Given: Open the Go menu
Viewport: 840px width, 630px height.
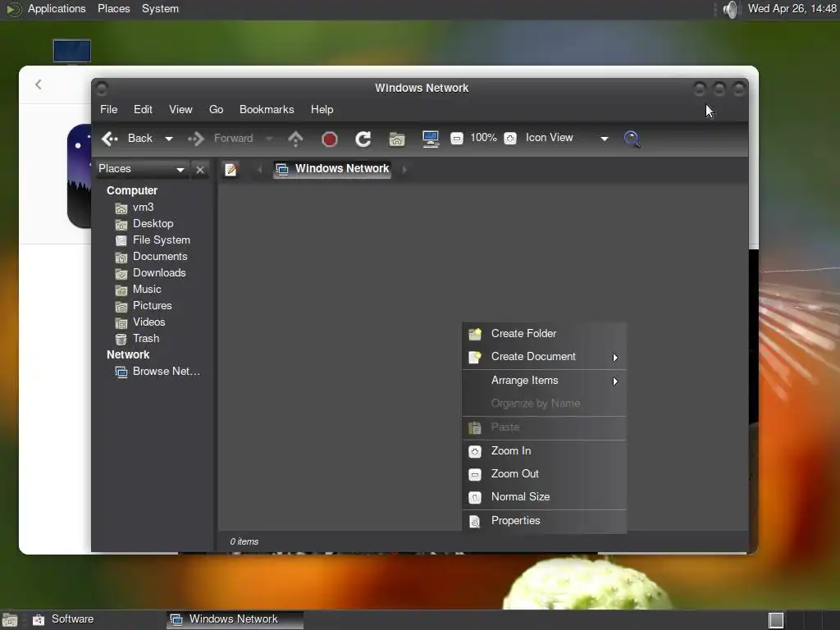Looking at the screenshot, I should point(216,109).
